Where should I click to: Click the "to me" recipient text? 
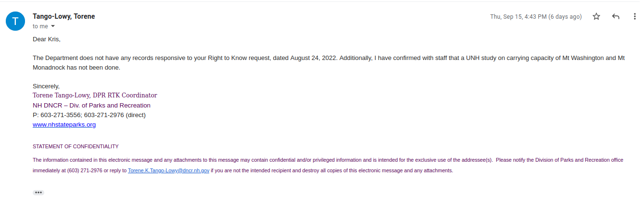tap(40, 26)
